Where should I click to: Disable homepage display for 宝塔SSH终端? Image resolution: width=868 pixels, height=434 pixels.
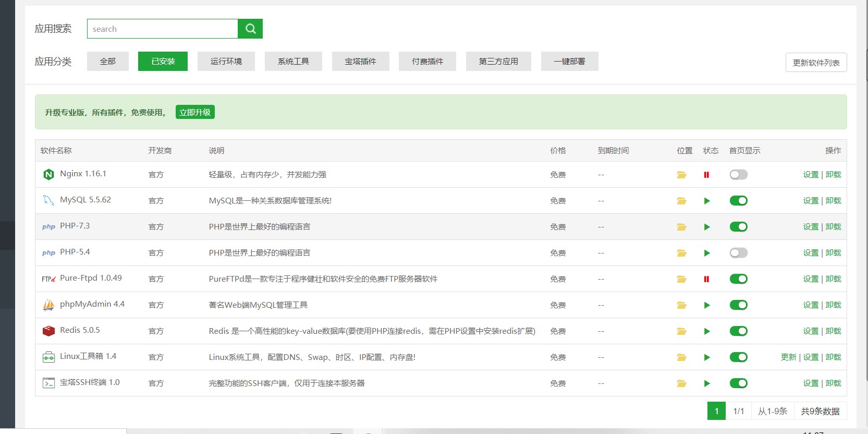(x=739, y=383)
